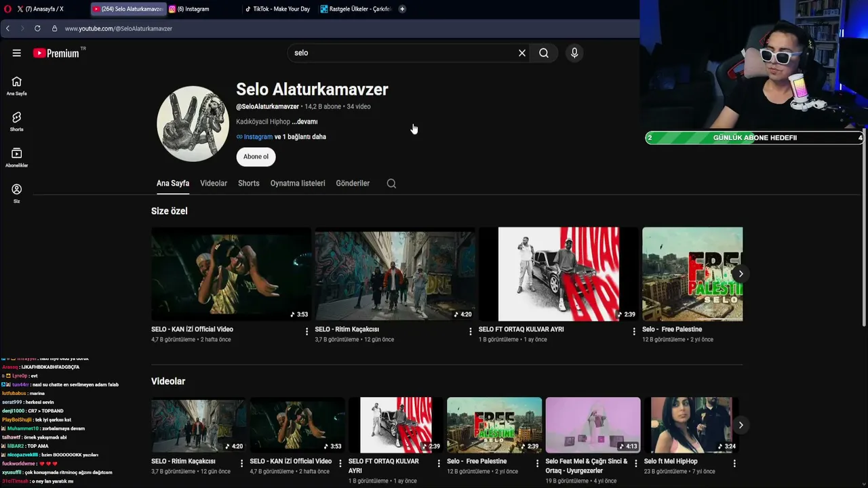Switch to the Rastgele Ülkeler browser tab
This screenshot has width=868, height=488.
click(x=355, y=9)
